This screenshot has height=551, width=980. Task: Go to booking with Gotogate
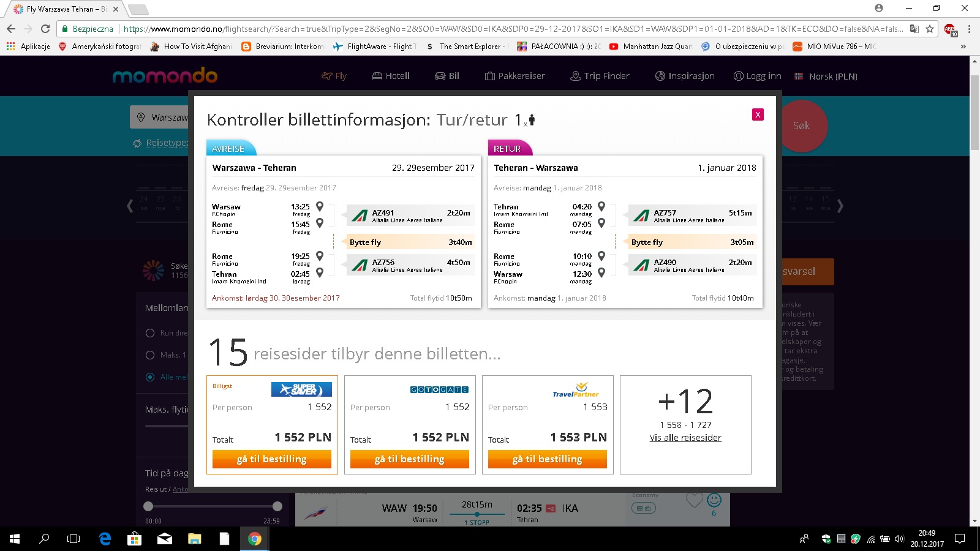[x=410, y=459]
